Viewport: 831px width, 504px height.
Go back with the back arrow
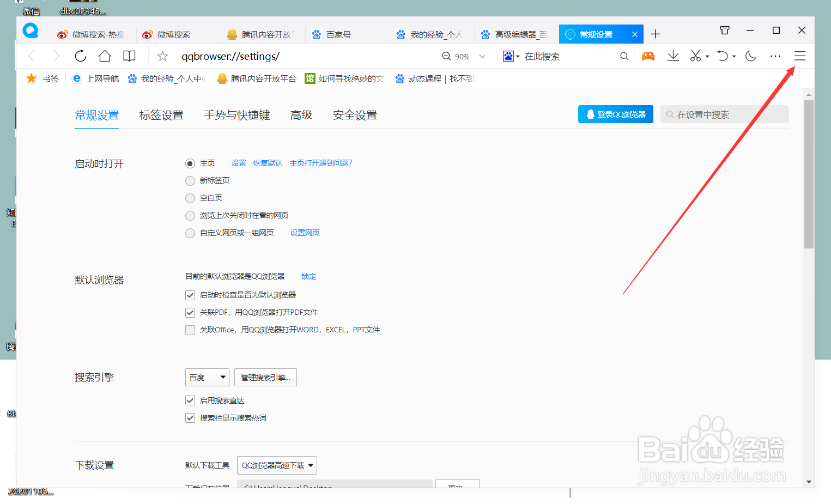pos(32,56)
